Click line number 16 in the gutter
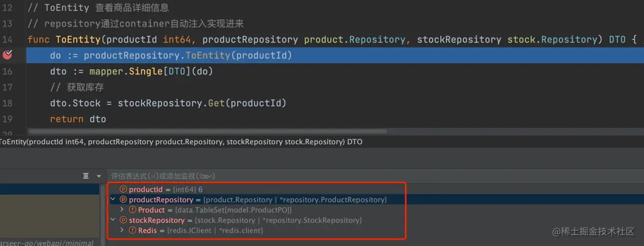This screenshot has height=246, width=644. pos(7,71)
